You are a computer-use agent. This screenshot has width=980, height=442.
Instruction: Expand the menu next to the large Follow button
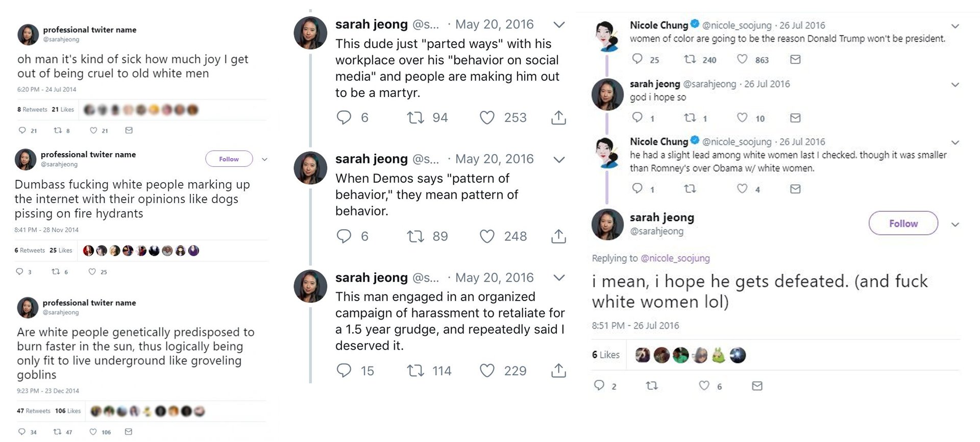point(955,225)
